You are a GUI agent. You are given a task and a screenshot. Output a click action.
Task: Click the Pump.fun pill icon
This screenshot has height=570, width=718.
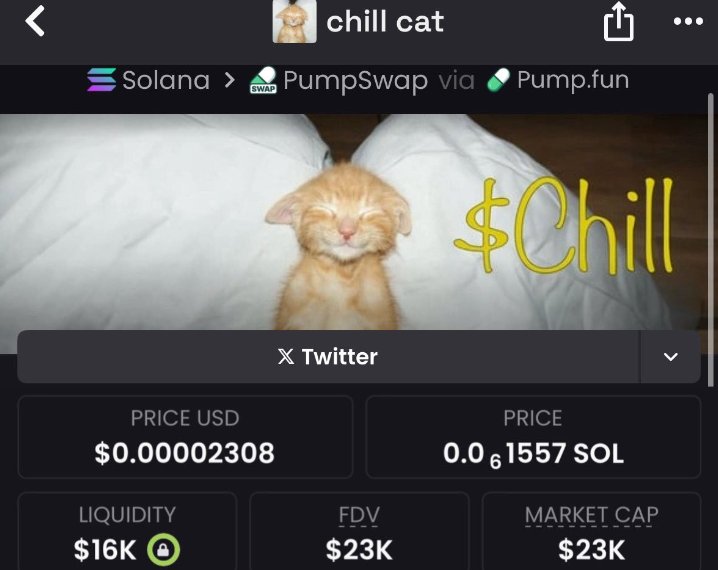click(498, 80)
